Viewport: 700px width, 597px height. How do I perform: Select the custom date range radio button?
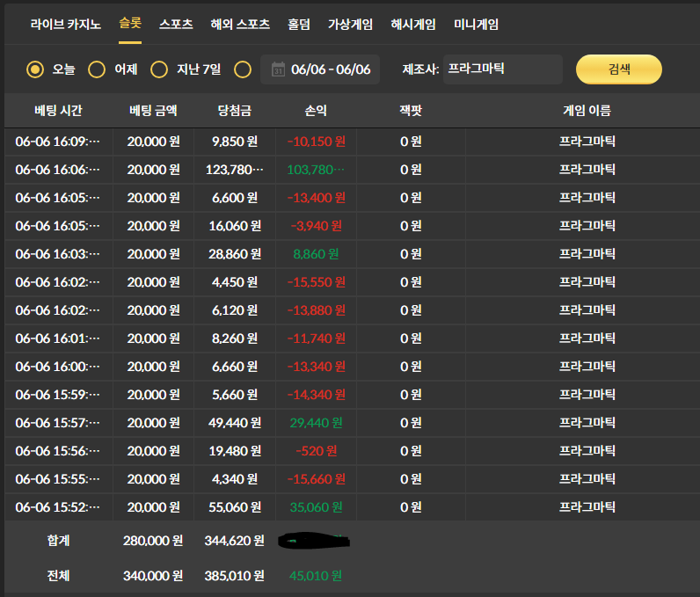pos(243,69)
